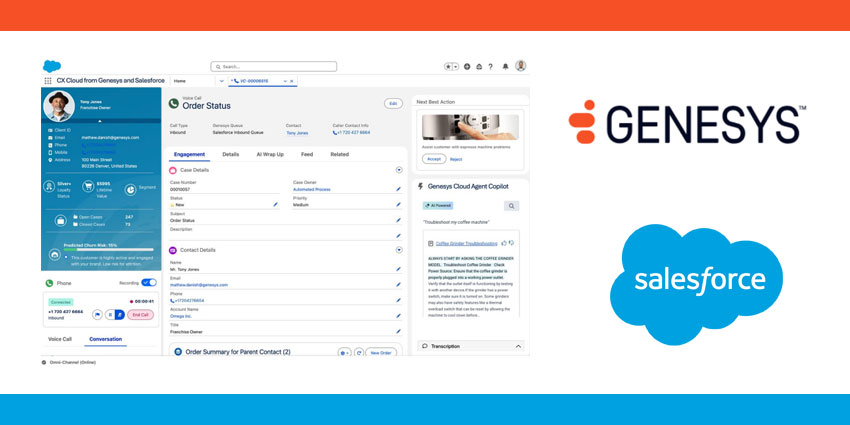Open the Notifications bell
The height and width of the screenshot is (425, 850).
(505, 67)
